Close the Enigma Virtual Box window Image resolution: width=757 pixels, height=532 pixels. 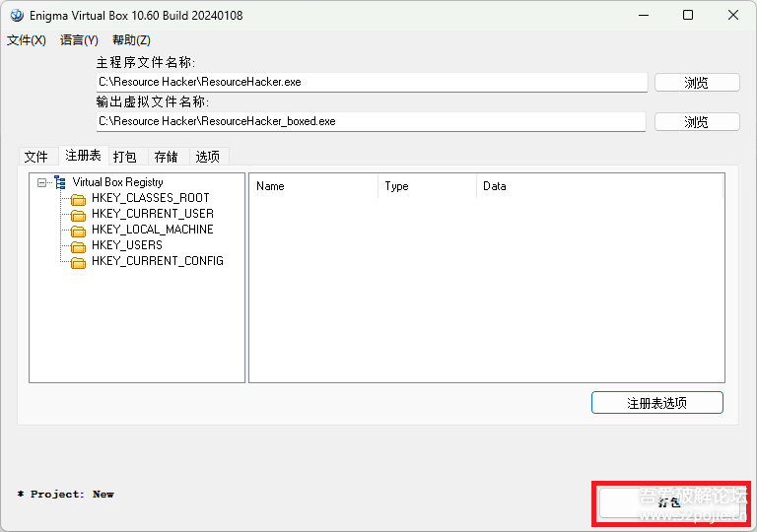(733, 15)
